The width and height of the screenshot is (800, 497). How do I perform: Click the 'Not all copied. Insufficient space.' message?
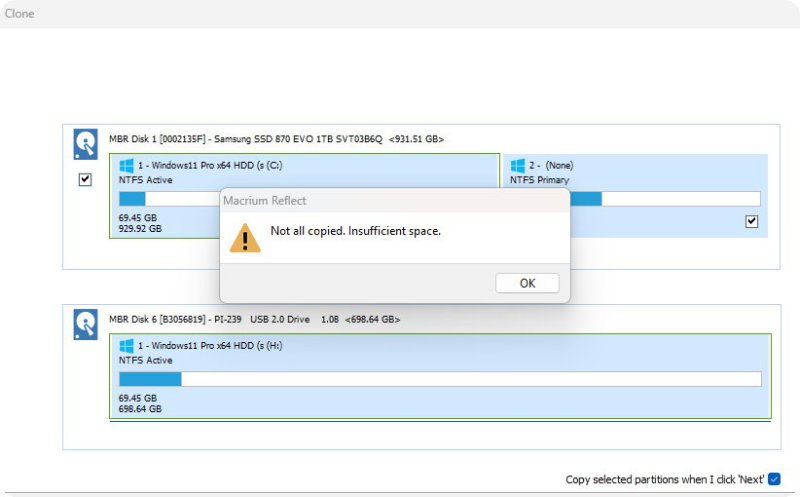click(355, 231)
